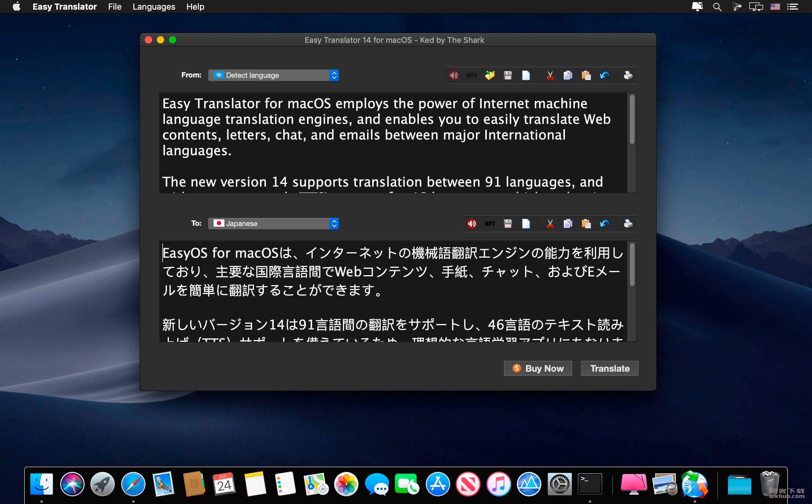Click the speaker icon in the To toolbar
Image resolution: width=812 pixels, height=504 pixels.
point(471,224)
